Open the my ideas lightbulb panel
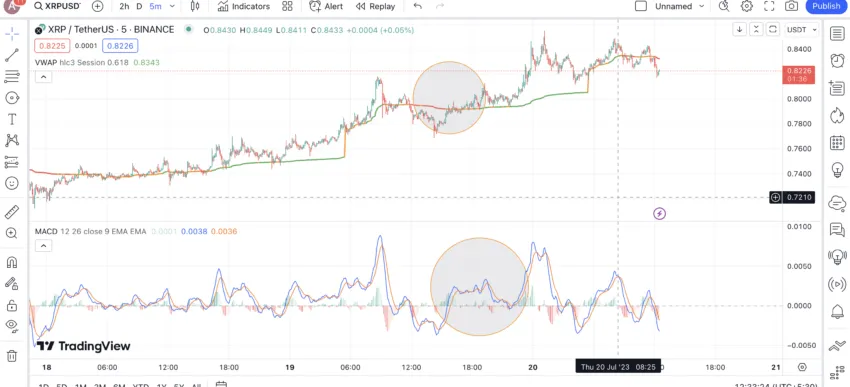 (837, 171)
